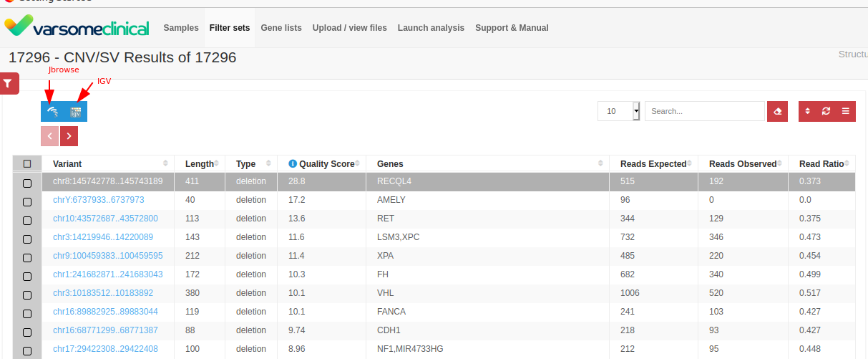The height and width of the screenshot is (359, 868).
Task: Open variant chr10:43572687..43572800 link
Action: (105, 219)
